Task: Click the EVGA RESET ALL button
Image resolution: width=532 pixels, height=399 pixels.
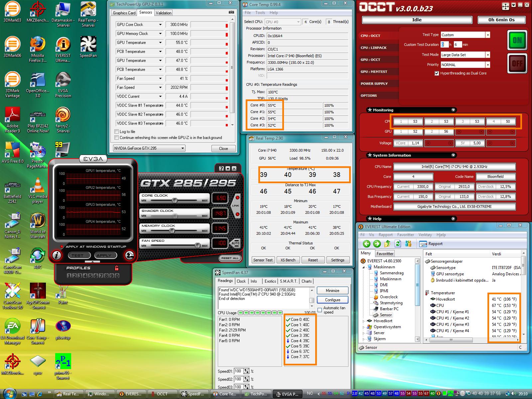Action: (230, 258)
